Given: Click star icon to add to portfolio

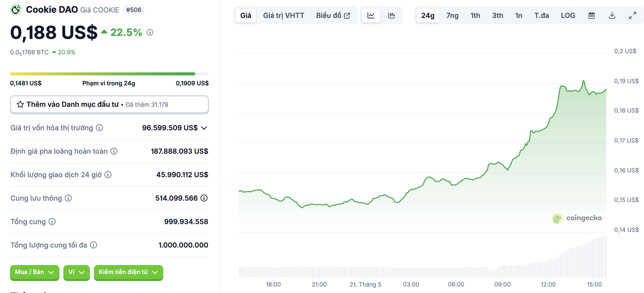Looking at the screenshot, I should pyautogui.click(x=20, y=105).
